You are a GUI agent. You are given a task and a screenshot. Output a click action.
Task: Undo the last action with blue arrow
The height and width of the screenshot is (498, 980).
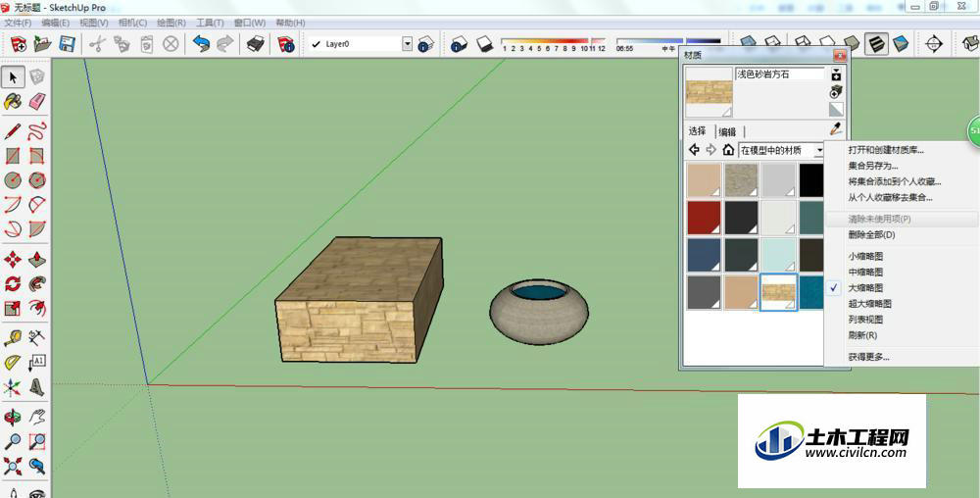click(x=201, y=44)
